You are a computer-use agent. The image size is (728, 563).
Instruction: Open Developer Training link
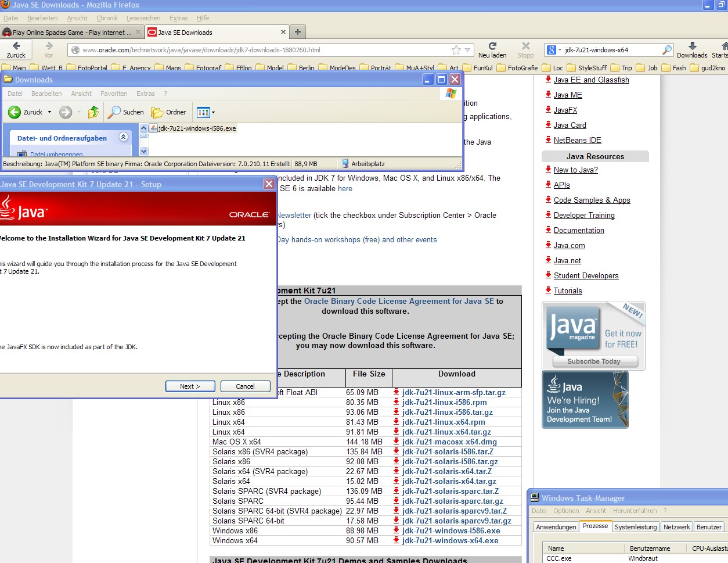[x=584, y=215]
